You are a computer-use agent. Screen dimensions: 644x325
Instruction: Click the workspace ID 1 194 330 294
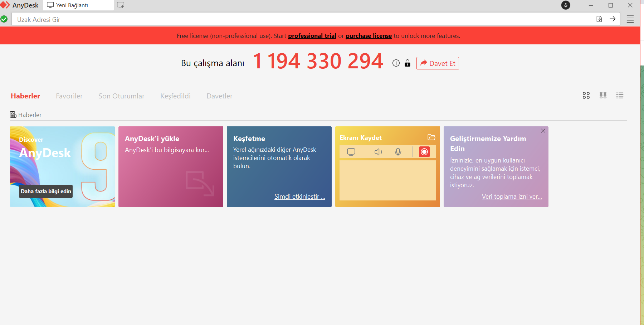pyautogui.click(x=318, y=61)
